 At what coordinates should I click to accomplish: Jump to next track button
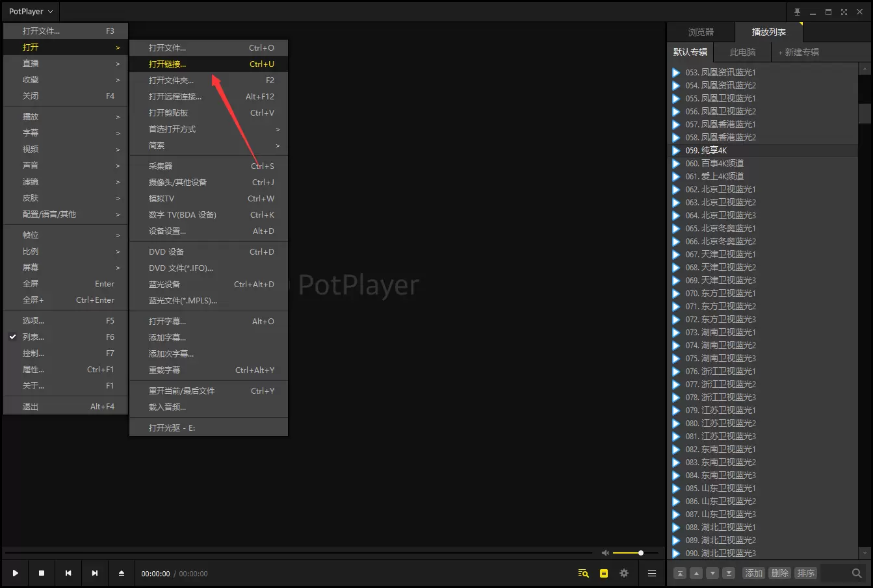point(95,573)
